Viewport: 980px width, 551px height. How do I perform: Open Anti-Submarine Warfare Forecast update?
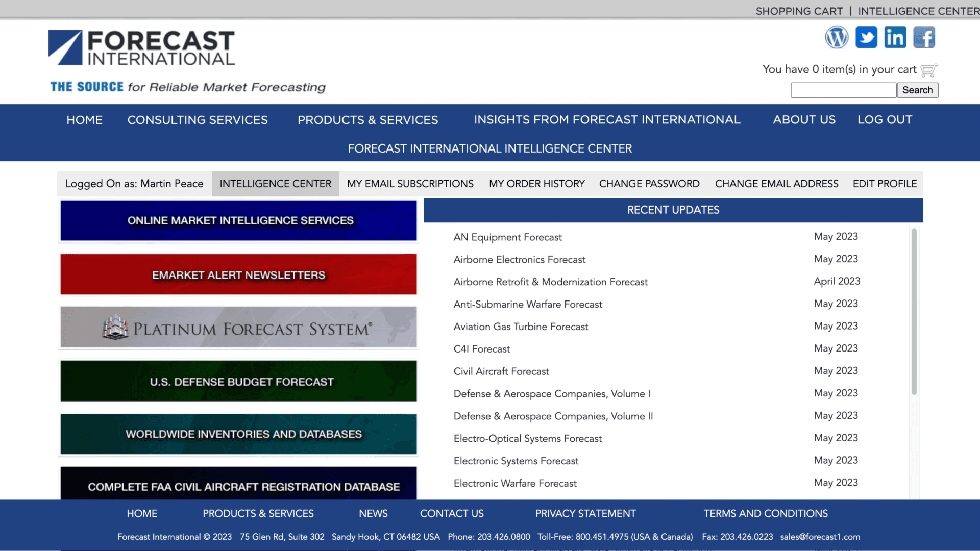coord(528,305)
